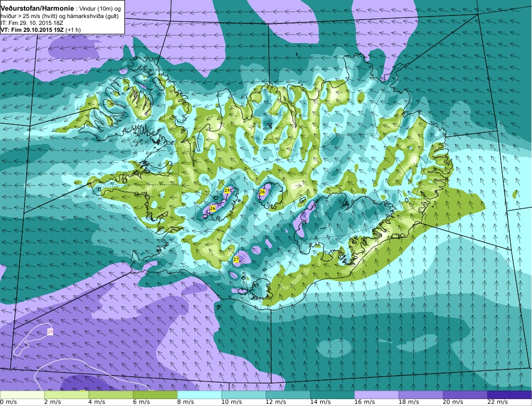
Task: Click the '4 m/s' legend label
Action: pos(97,402)
